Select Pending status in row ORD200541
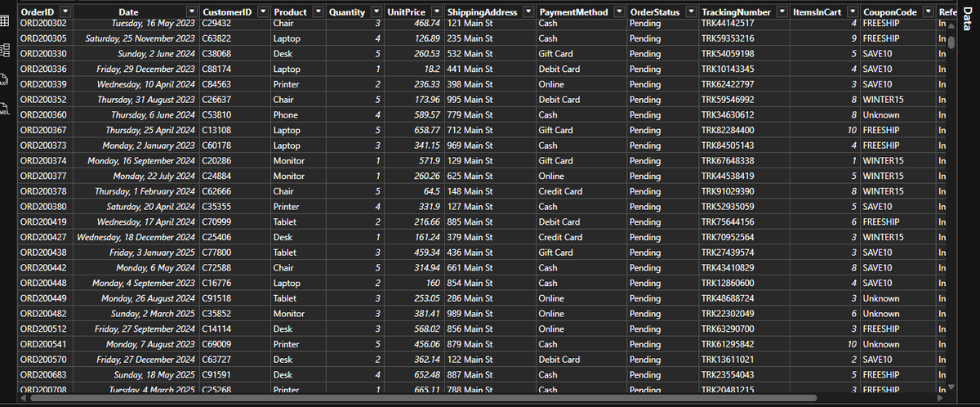Image resolution: width=980 pixels, height=407 pixels. coord(662,343)
